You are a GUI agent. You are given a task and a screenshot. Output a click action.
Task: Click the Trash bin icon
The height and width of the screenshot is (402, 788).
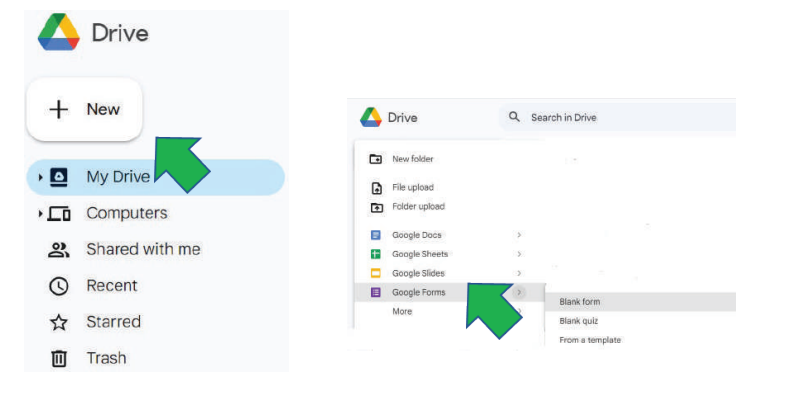click(x=59, y=358)
